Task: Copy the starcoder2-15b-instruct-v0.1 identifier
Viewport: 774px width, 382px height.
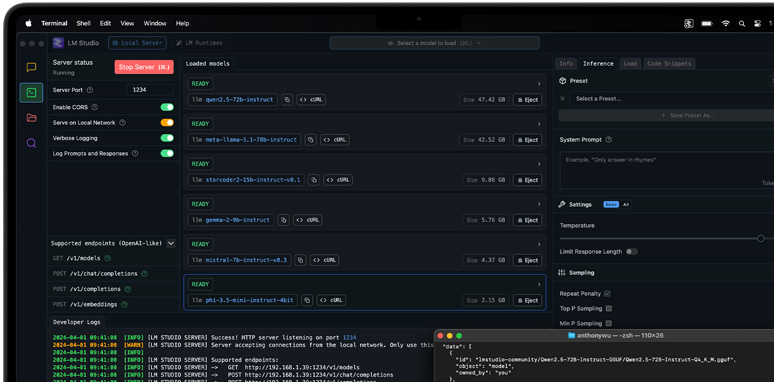Action: (313, 180)
